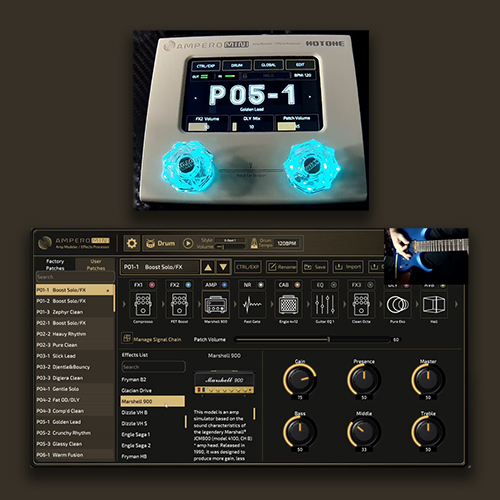Toggle AMP module on/off indicator

(224, 285)
